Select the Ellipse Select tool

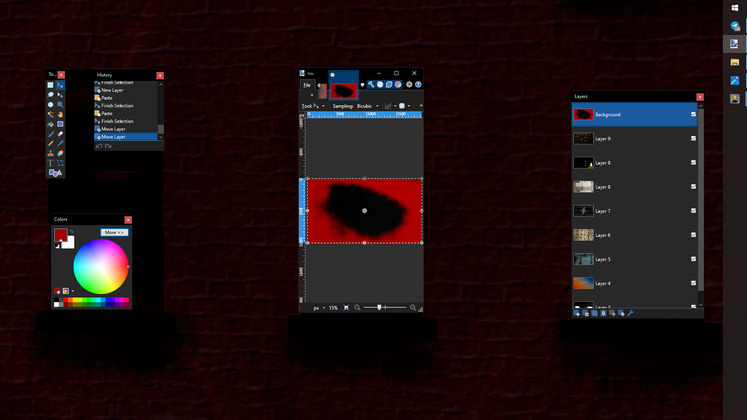(x=50, y=105)
